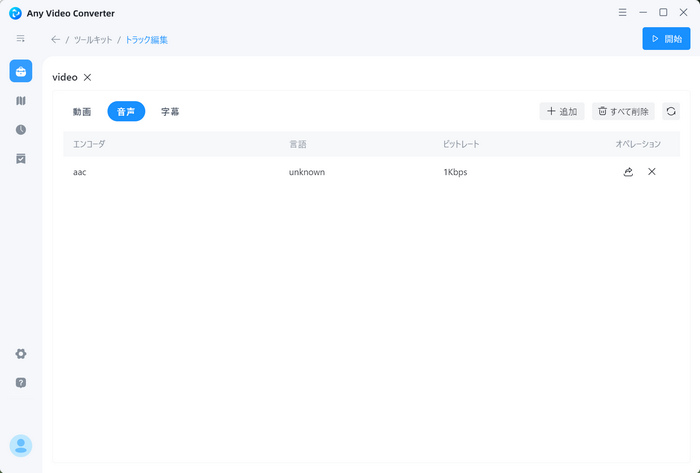Open the history clock sidebar icon
The width and height of the screenshot is (700, 473).
21,130
